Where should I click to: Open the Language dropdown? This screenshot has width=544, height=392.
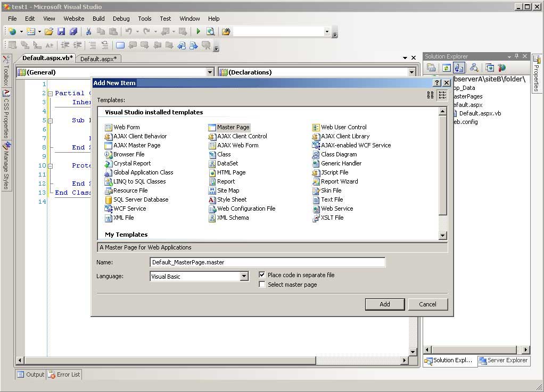click(244, 276)
